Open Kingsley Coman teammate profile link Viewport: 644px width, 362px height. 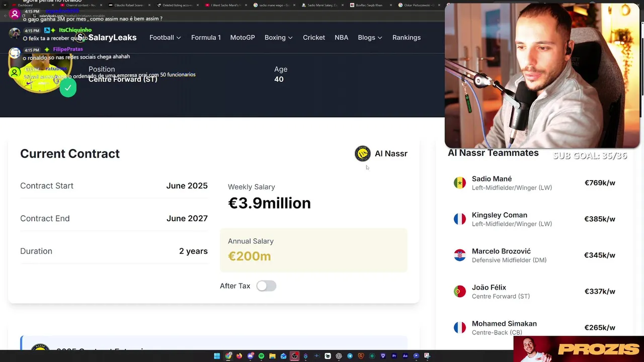[x=499, y=215]
